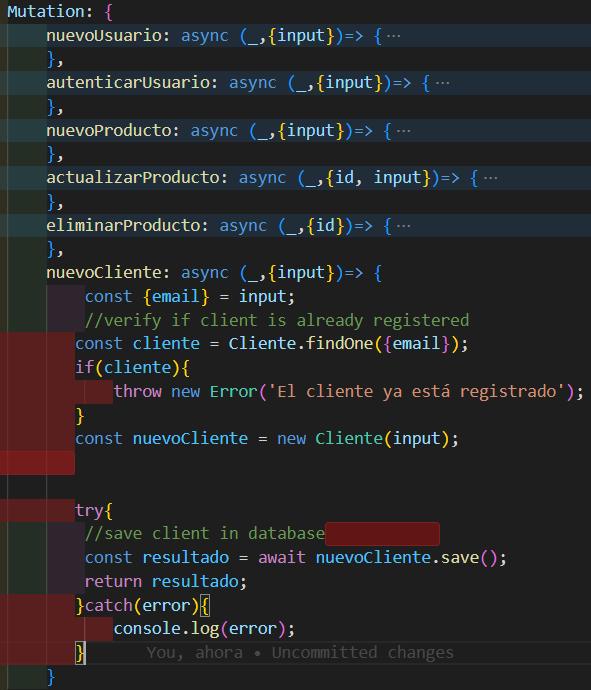The height and width of the screenshot is (690, 591).
Task: Click 'return resultado' statement
Action: pos(166,582)
